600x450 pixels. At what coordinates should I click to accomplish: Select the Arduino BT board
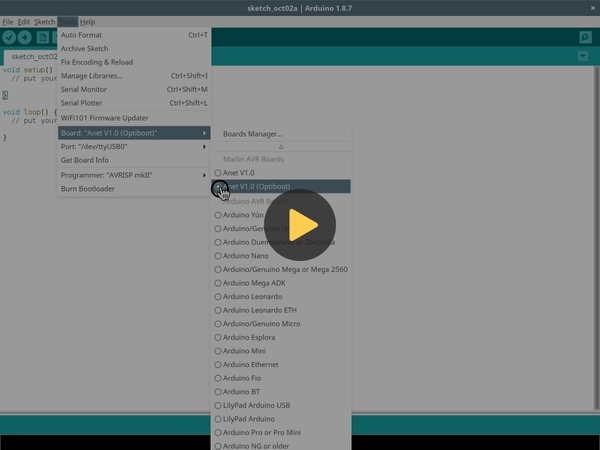pyautogui.click(x=281, y=391)
